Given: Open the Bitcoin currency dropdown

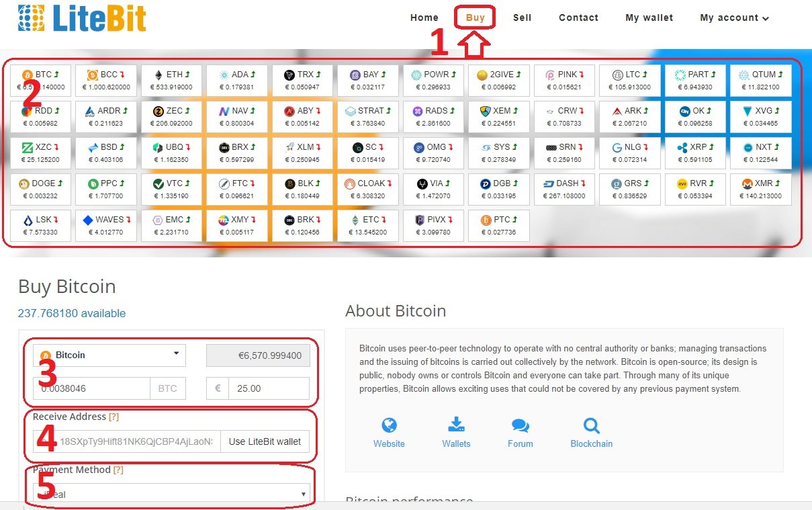Looking at the screenshot, I should 109,355.
